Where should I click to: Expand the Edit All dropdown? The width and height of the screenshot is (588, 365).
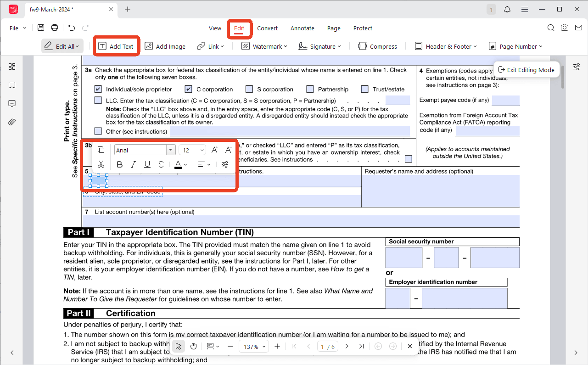[x=77, y=46]
